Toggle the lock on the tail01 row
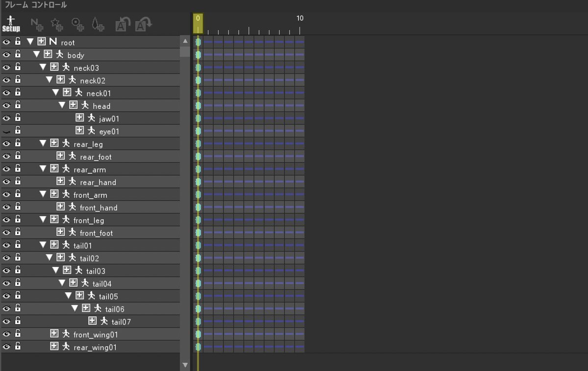588x371 pixels. (x=18, y=245)
